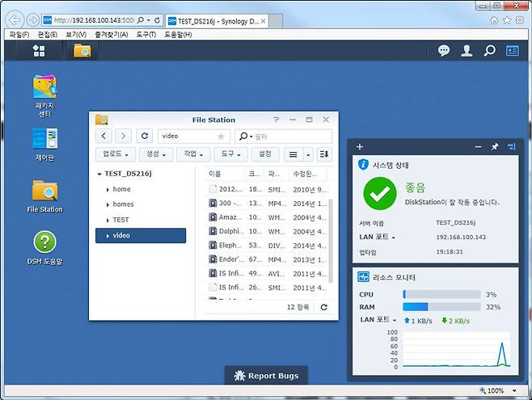Click the widget panel layout icon
This screenshot has height=400, width=532.
point(512,147)
